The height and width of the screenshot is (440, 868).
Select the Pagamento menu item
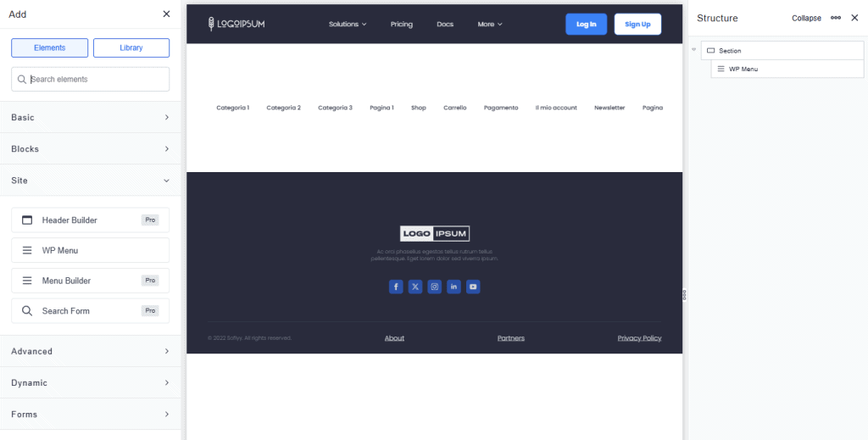tap(501, 108)
